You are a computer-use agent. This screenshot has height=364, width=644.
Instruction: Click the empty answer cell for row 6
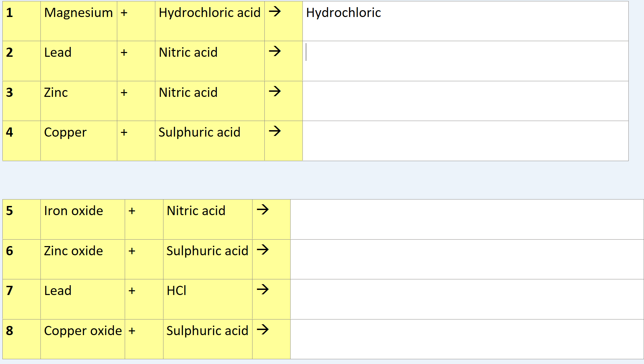pyautogui.click(x=467, y=259)
